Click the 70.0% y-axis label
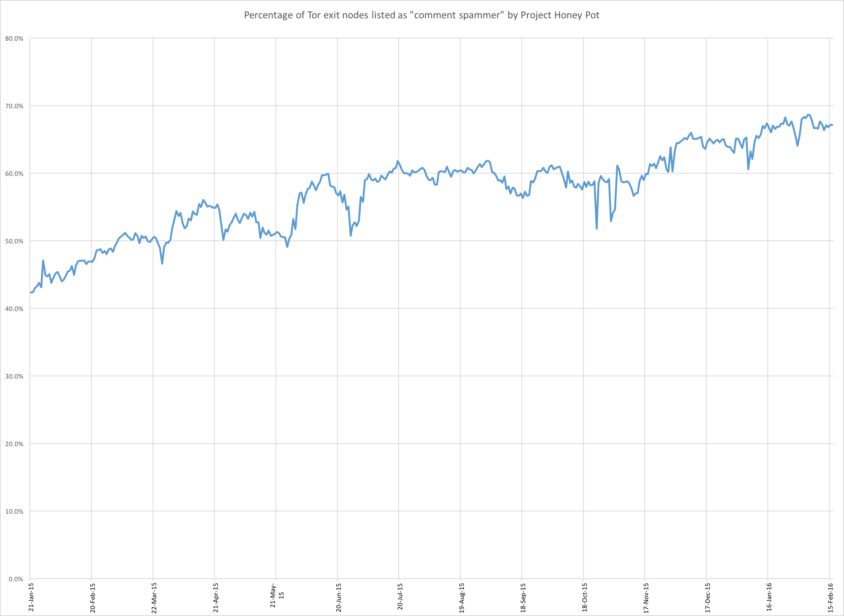This screenshot has width=844, height=616. pos(14,106)
